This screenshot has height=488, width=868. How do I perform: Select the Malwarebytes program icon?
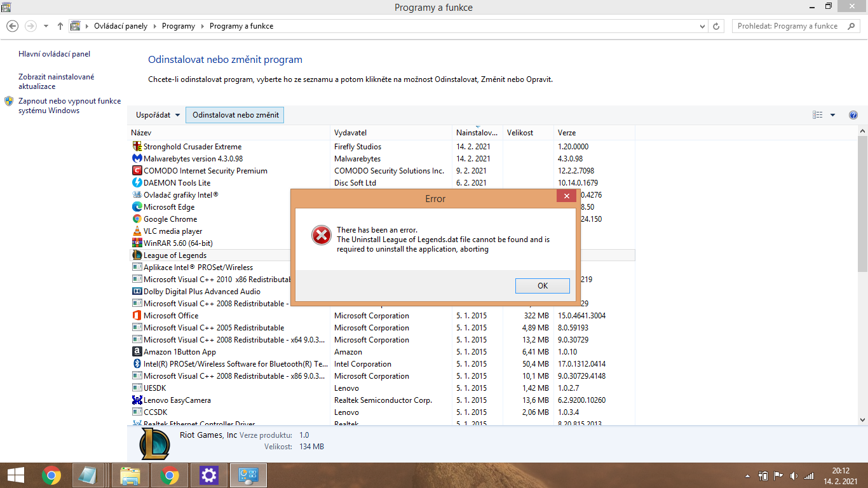[137, 159]
